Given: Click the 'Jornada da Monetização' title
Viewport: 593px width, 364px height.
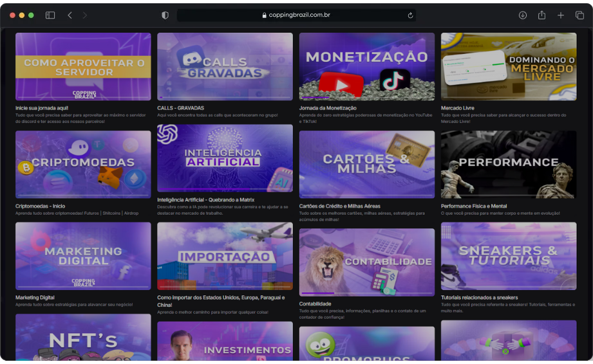Looking at the screenshot, I should (x=328, y=108).
